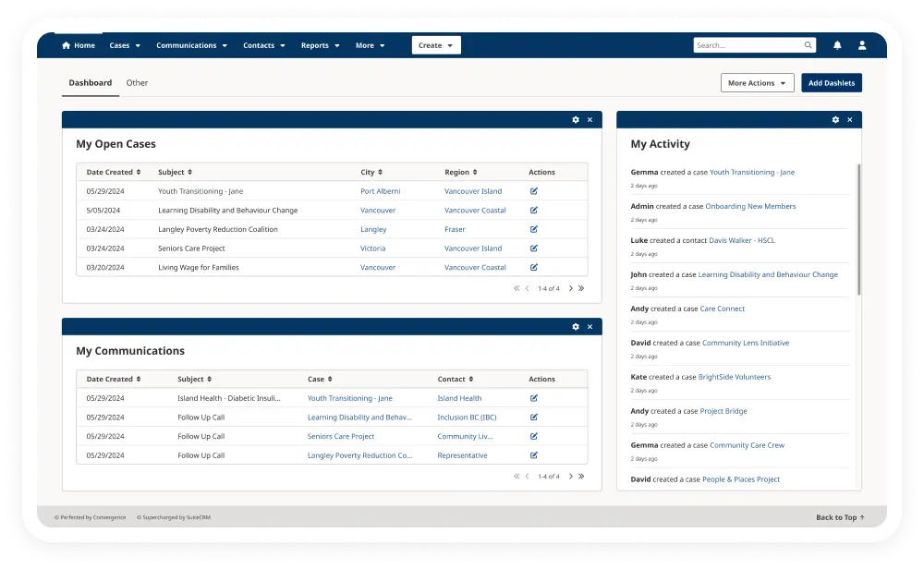Open the My Open Cases dashlet settings gear
924x569 pixels.
pyautogui.click(x=575, y=119)
